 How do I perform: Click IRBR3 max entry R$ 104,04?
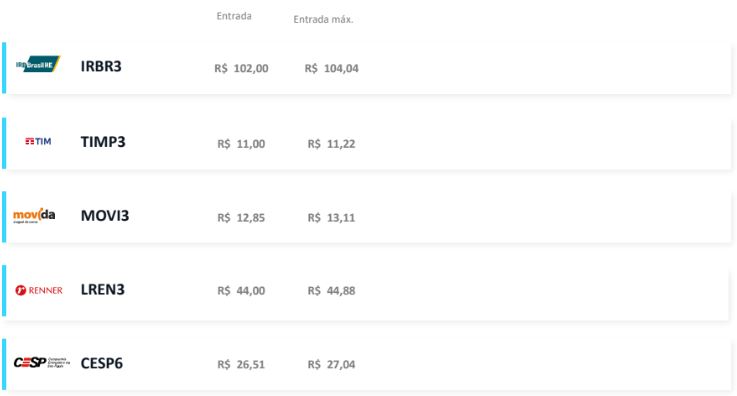pos(331,68)
